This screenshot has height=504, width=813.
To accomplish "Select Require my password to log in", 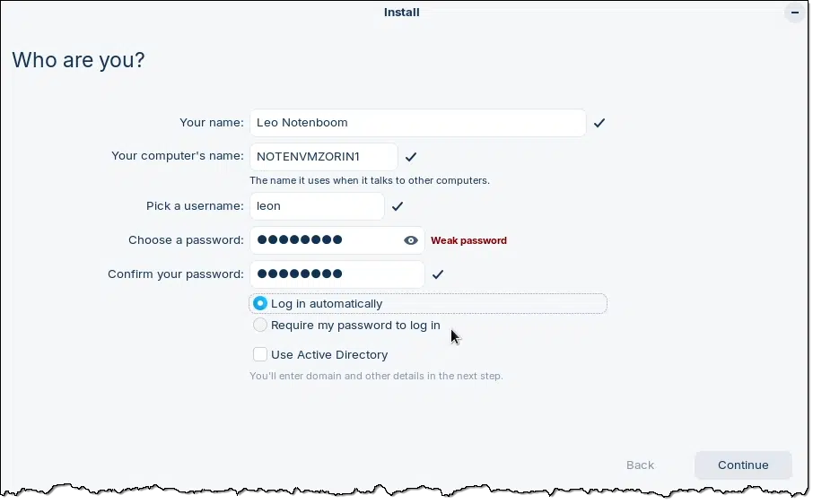I will (x=260, y=325).
